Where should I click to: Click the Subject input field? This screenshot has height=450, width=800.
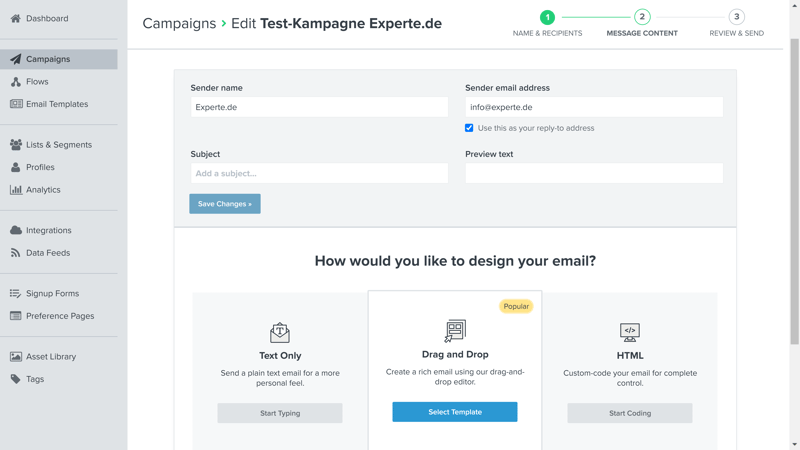319,174
